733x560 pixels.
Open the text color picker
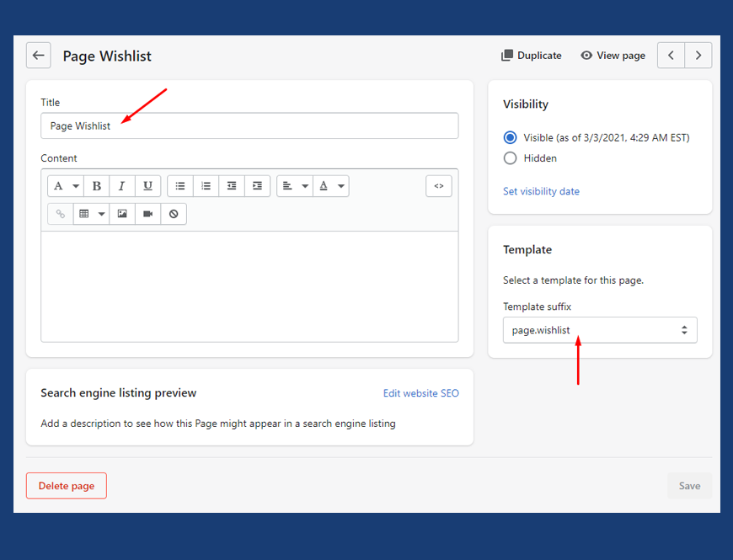click(330, 186)
